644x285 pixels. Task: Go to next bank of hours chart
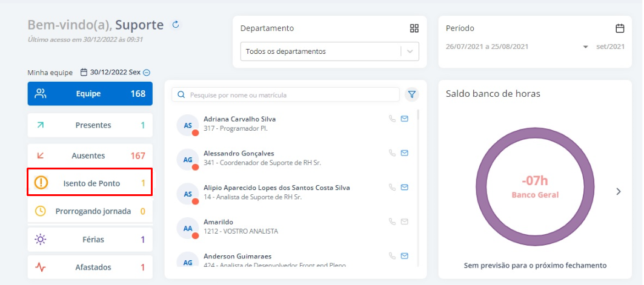tap(619, 191)
